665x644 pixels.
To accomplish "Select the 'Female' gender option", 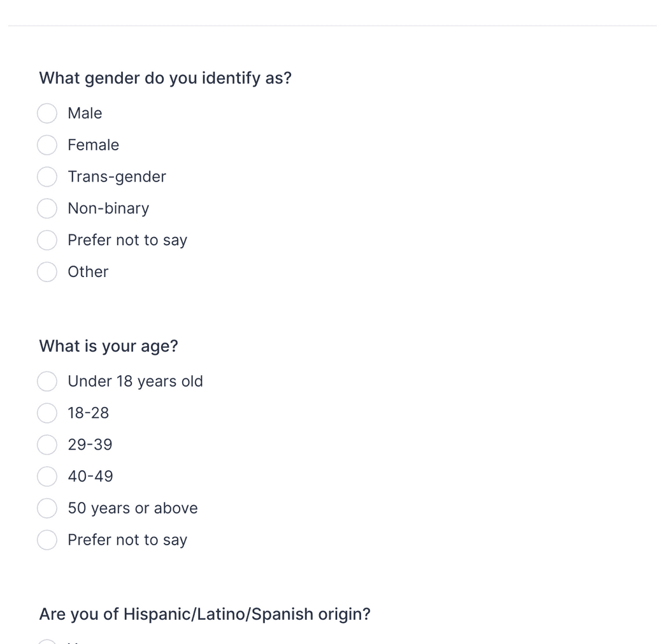I will [46, 145].
